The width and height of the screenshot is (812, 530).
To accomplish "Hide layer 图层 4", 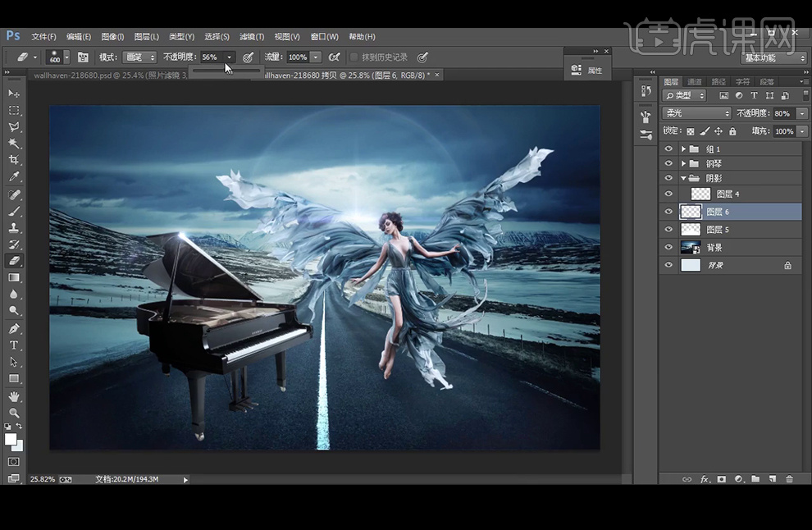I will click(668, 194).
